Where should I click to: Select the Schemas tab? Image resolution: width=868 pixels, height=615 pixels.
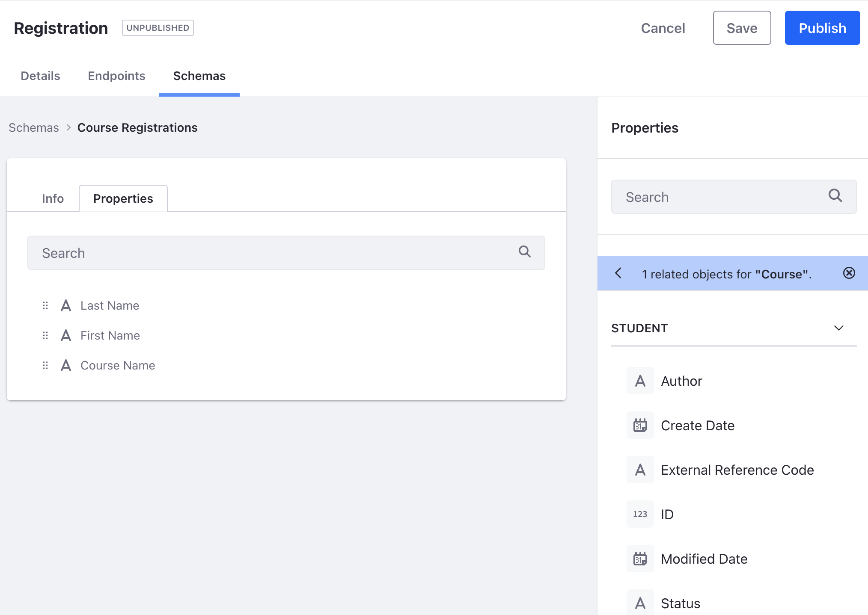199,76
